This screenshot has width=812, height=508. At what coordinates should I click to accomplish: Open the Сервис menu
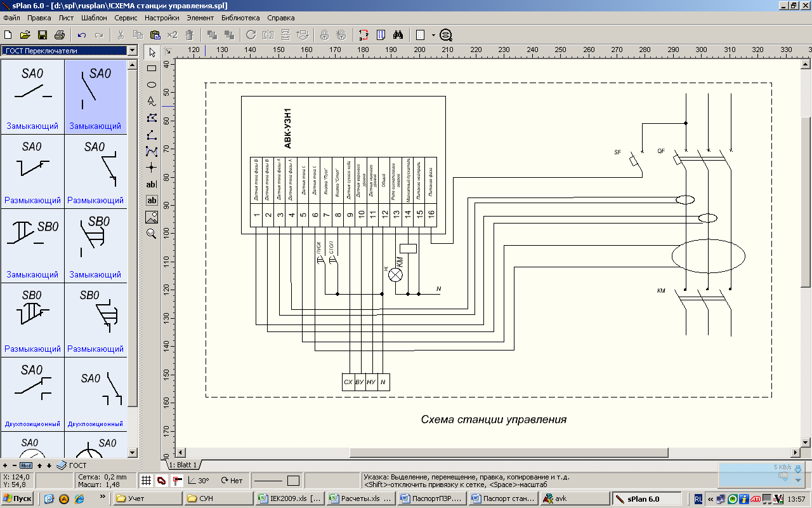coord(126,18)
